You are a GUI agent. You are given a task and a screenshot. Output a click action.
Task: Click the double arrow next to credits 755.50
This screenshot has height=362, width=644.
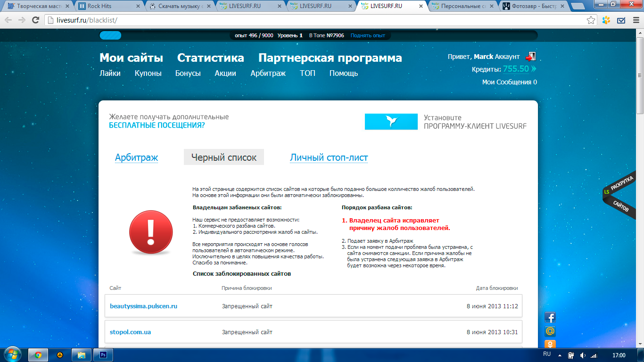click(534, 69)
